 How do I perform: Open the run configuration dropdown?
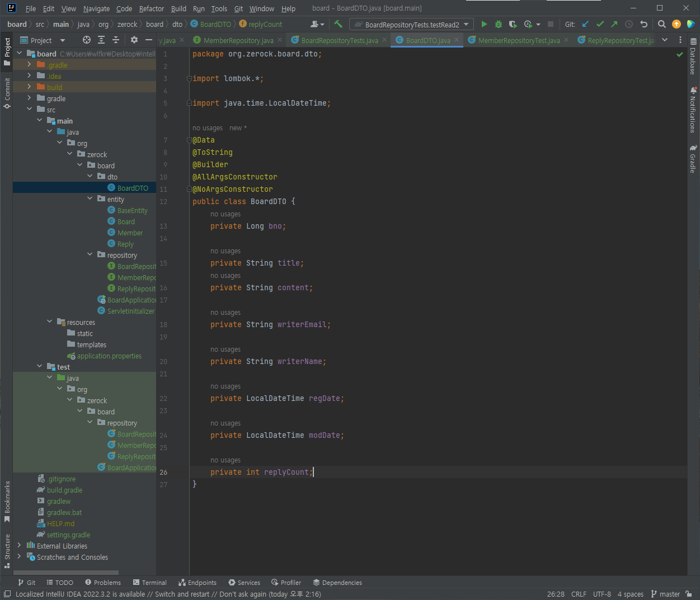point(411,24)
